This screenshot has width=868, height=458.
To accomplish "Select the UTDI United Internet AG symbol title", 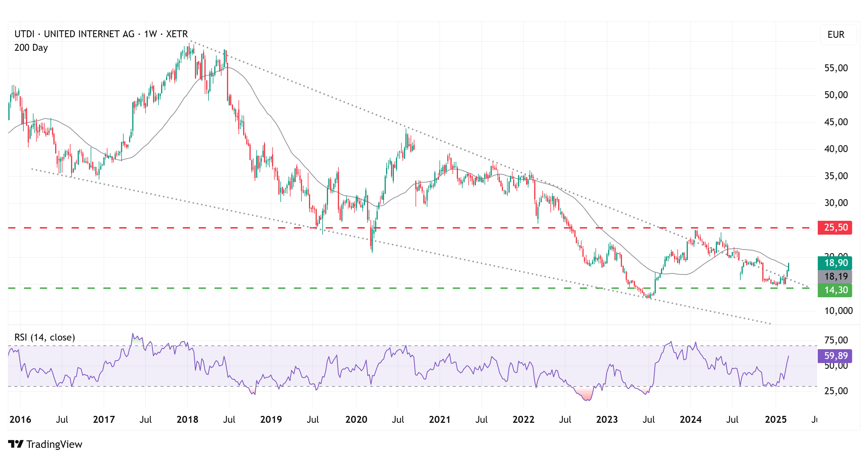I will [x=101, y=34].
